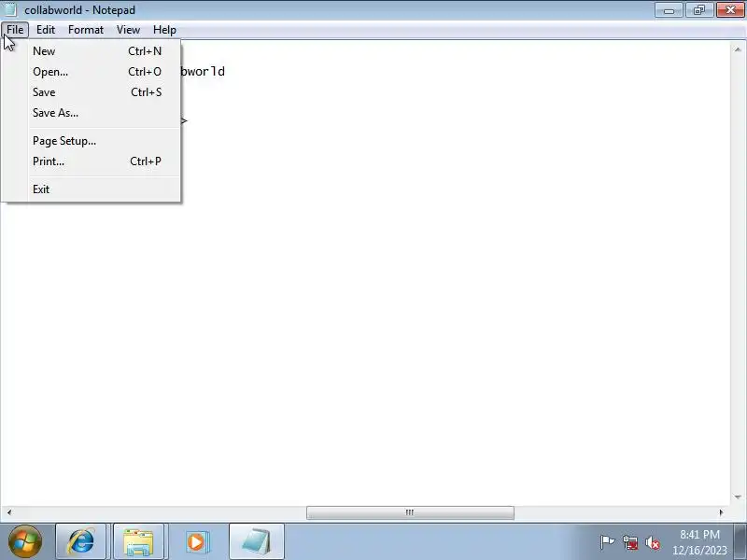Open the File menu
The image size is (747, 560).
(x=15, y=30)
